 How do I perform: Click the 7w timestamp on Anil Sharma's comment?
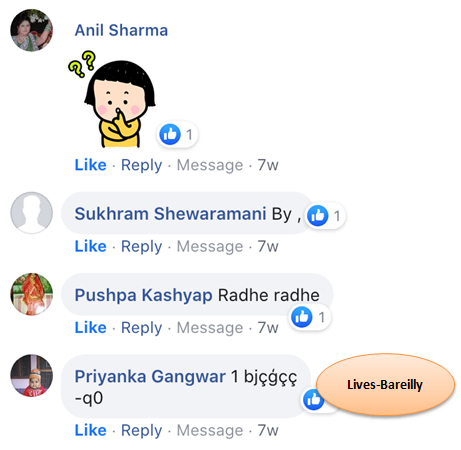coord(268,165)
